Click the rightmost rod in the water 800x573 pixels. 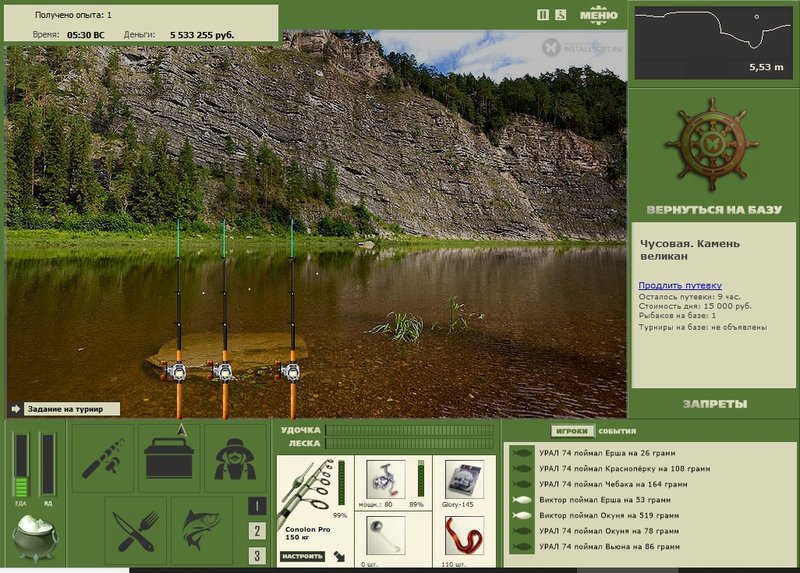(x=292, y=320)
